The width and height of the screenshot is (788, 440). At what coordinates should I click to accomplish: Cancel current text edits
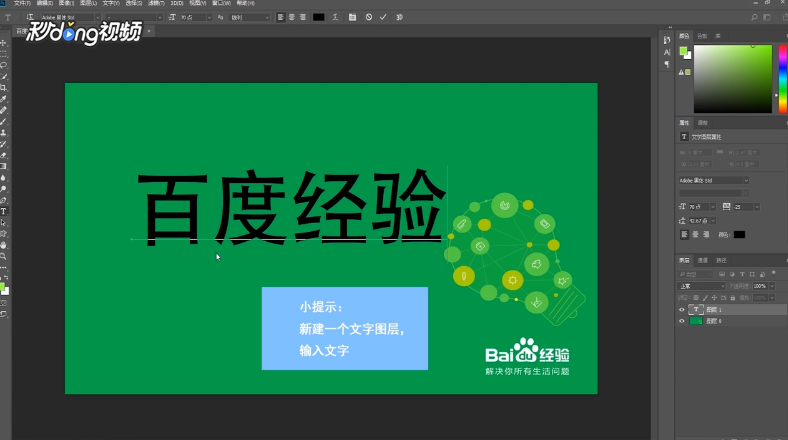(369, 17)
